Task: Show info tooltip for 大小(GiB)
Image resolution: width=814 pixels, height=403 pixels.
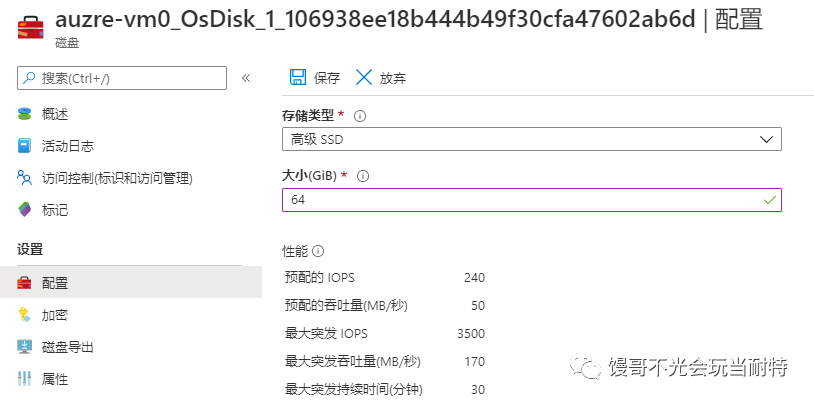Action: pos(363,175)
